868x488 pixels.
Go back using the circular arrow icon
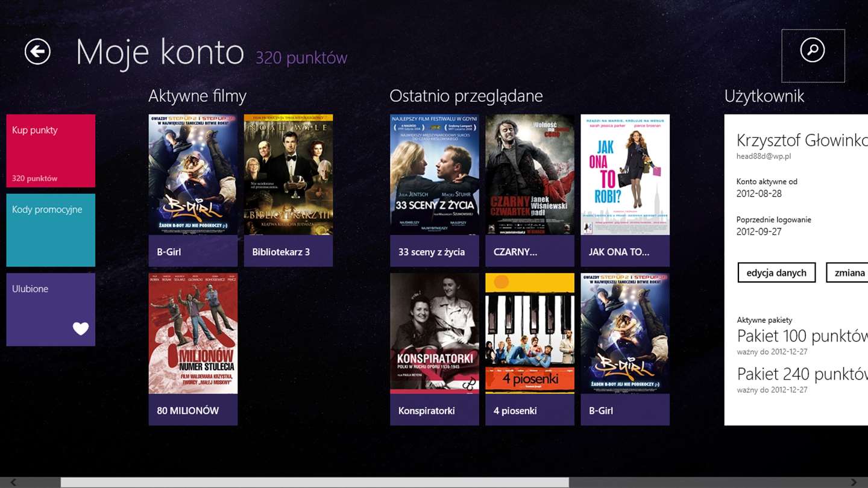(37, 52)
